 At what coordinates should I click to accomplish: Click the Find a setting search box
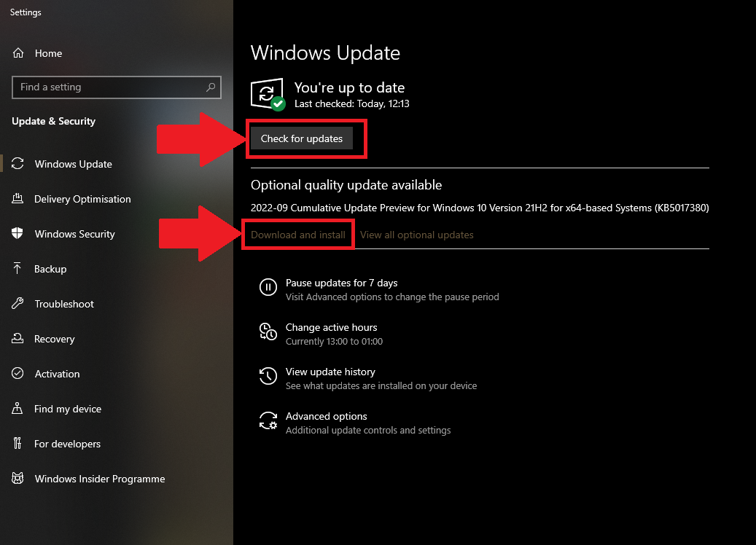click(x=117, y=87)
